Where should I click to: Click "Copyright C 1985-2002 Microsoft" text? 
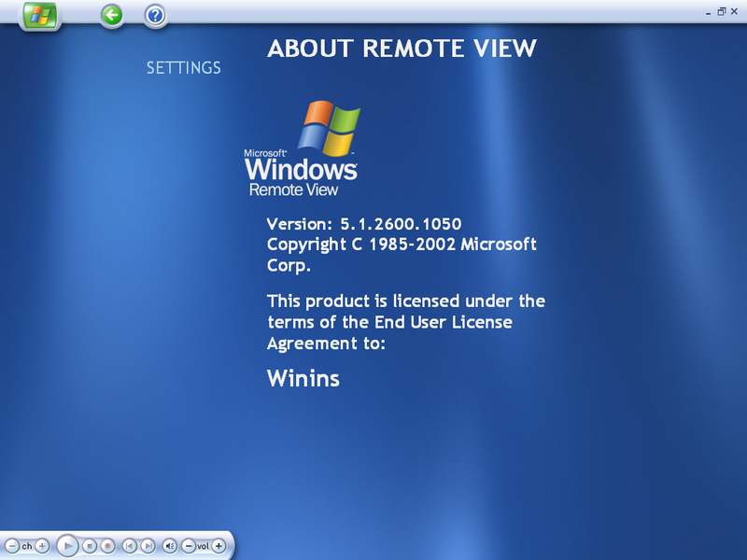(x=402, y=245)
